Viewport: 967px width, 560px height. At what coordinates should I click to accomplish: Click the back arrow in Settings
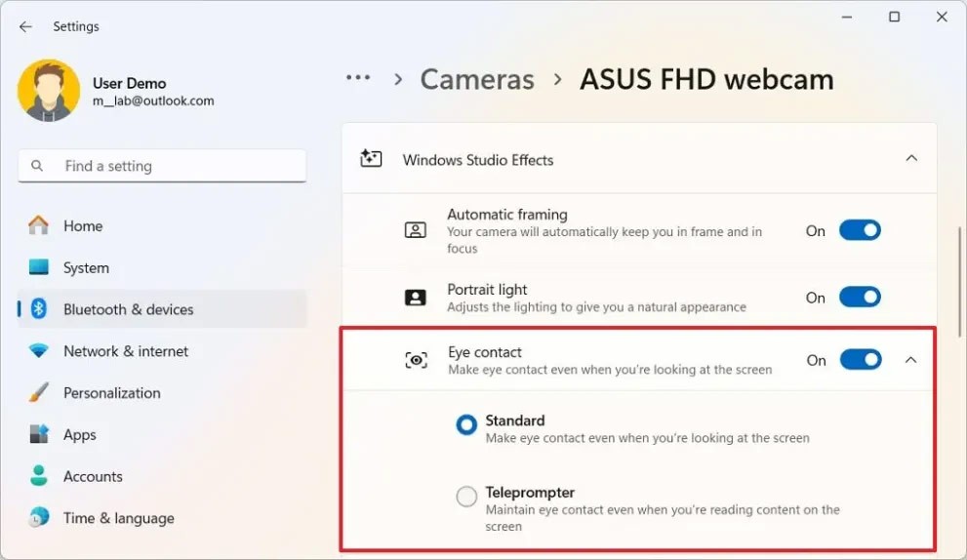tap(25, 26)
